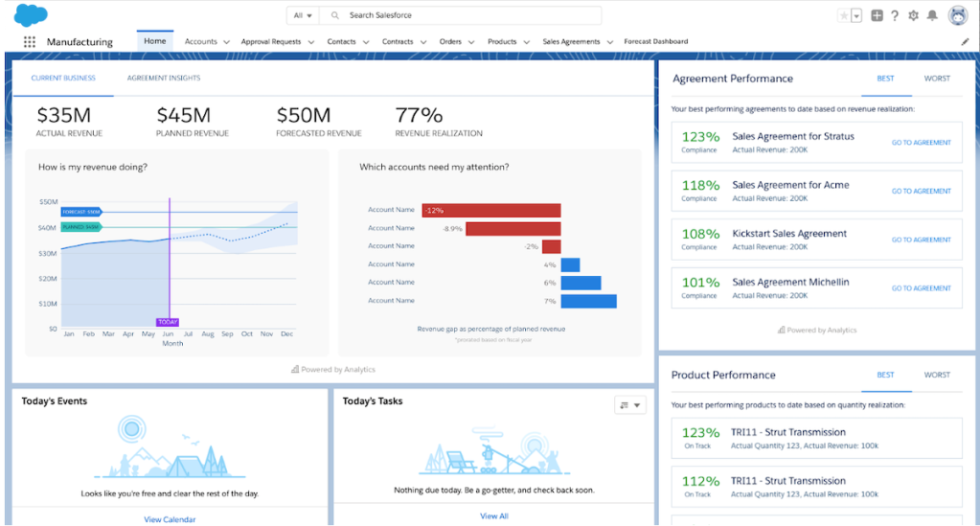This screenshot has height=526, width=980.
Task: Show WORST in Product Performance
Action: coord(937,375)
